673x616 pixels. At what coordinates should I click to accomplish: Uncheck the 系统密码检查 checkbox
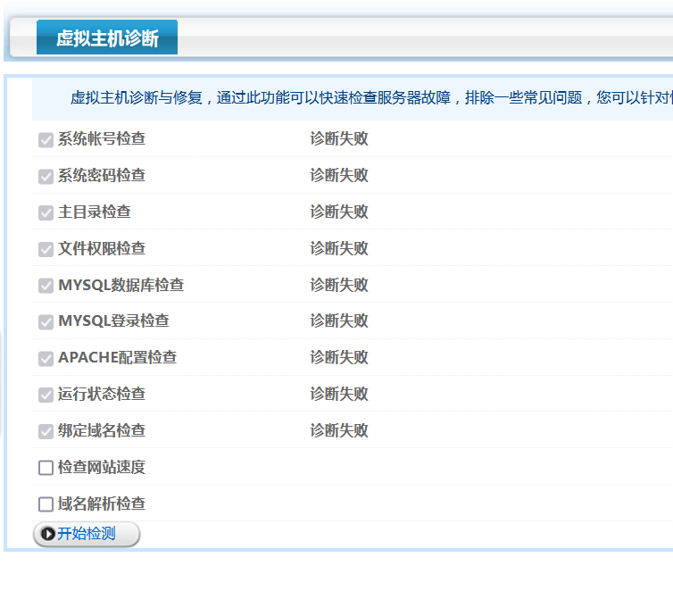[x=46, y=177]
